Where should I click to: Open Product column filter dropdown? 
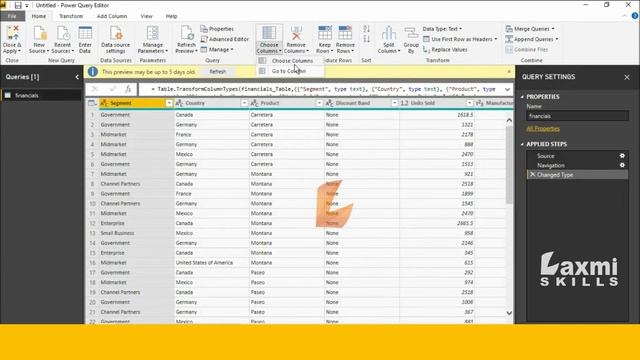pyautogui.click(x=319, y=103)
